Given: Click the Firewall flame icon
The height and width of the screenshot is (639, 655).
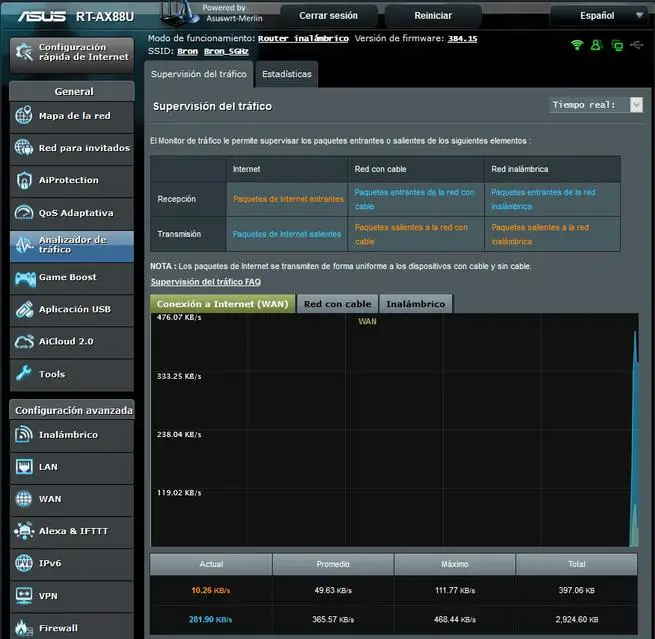Looking at the screenshot, I should pos(23,627).
